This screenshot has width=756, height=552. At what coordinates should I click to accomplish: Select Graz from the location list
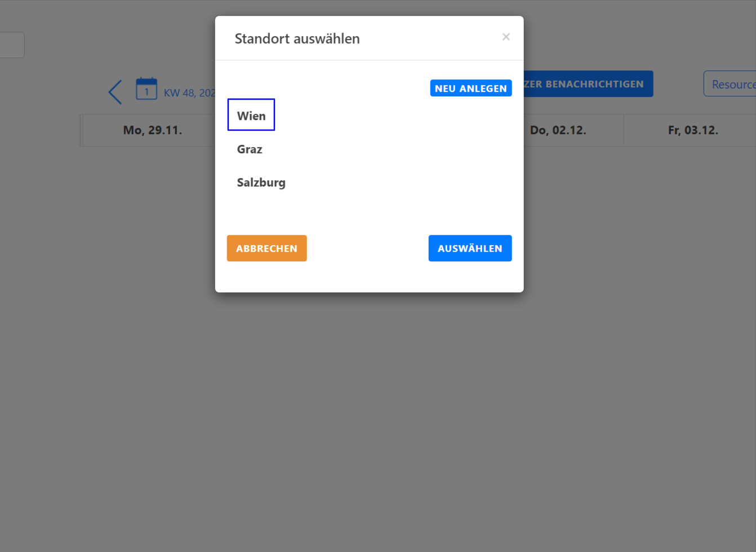(250, 149)
